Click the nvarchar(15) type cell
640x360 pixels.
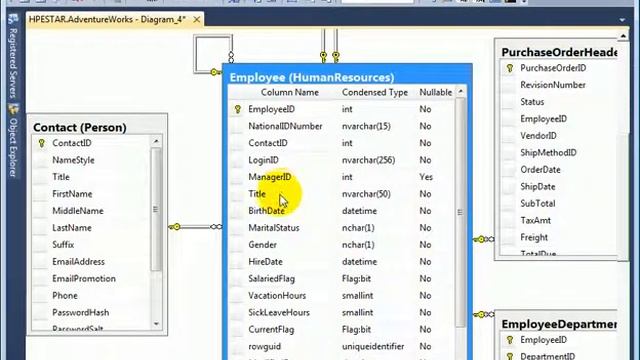point(366,126)
